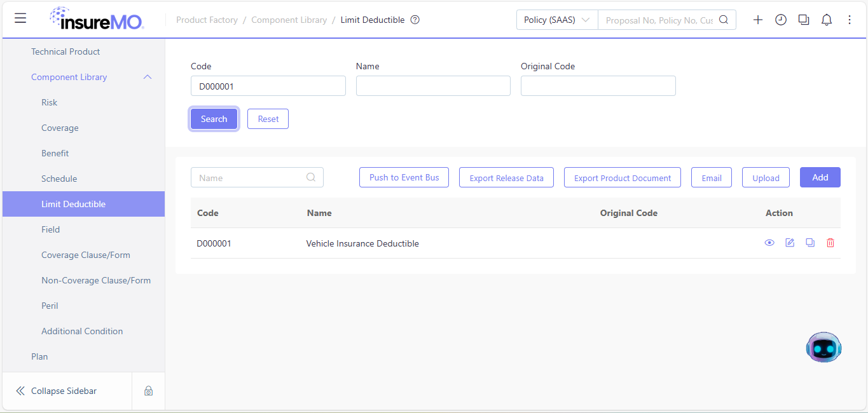Open the history clock icon
The height and width of the screenshot is (413, 868).
click(x=781, y=20)
